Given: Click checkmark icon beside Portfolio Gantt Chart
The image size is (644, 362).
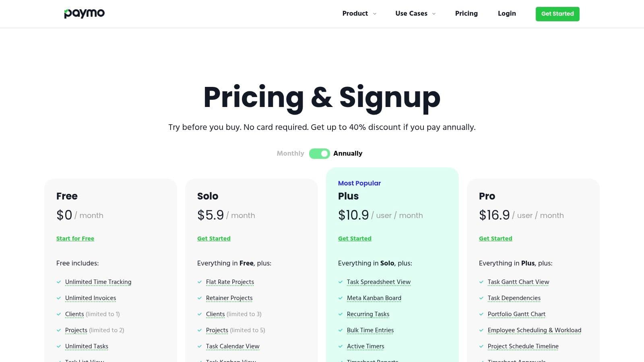Looking at the screenshot, I should point(481,314).
